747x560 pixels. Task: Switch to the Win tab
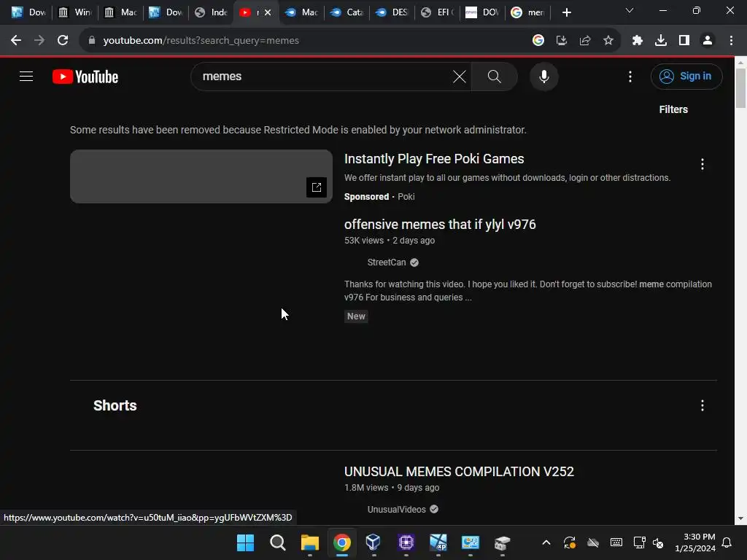coord(75,12)
